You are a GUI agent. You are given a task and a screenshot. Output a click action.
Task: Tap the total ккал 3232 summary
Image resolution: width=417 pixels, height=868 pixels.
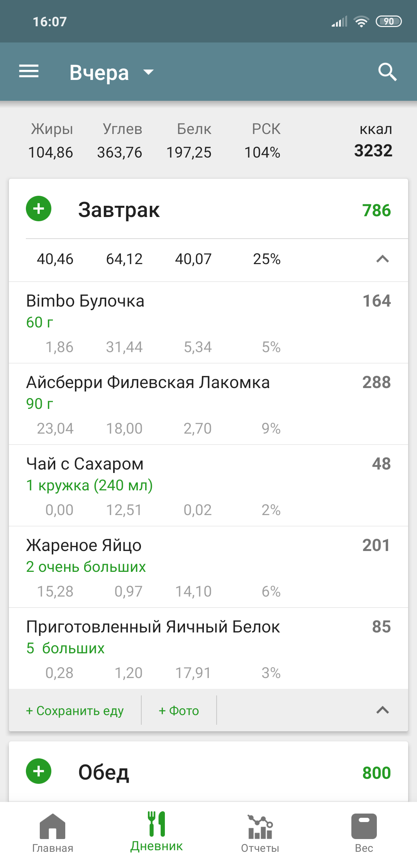[x=373, y=141]
